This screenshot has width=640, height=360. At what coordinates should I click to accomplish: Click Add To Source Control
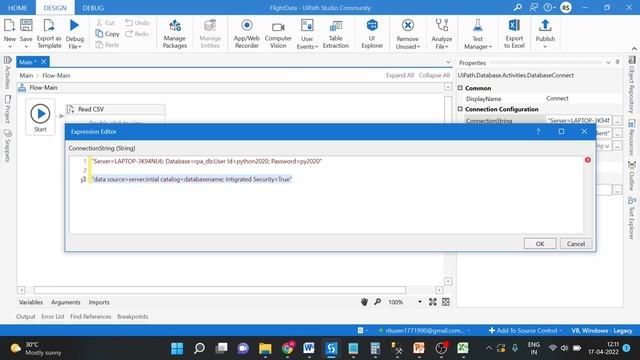tap(525, 331)
